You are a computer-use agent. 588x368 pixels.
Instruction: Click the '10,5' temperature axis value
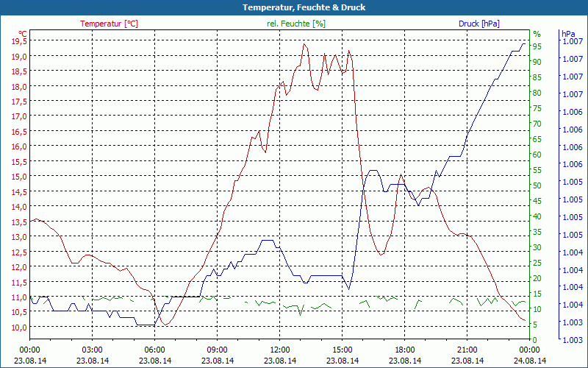click(x=19, y=311)
